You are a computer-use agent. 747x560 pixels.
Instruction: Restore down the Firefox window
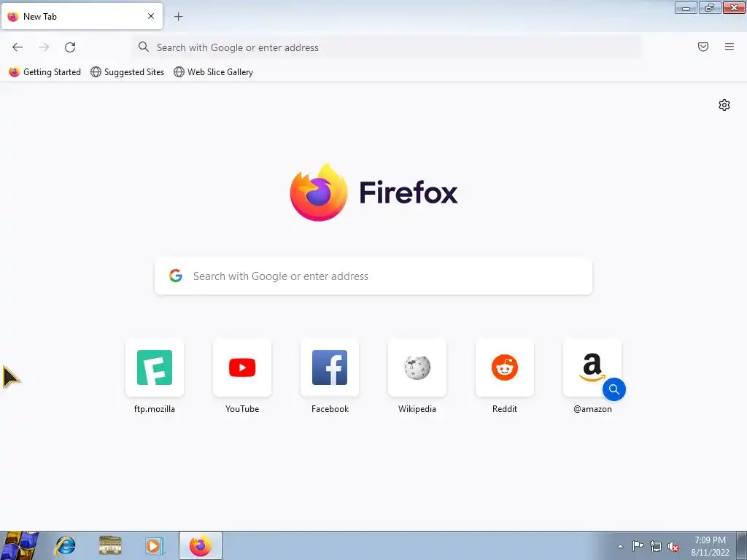710,7
